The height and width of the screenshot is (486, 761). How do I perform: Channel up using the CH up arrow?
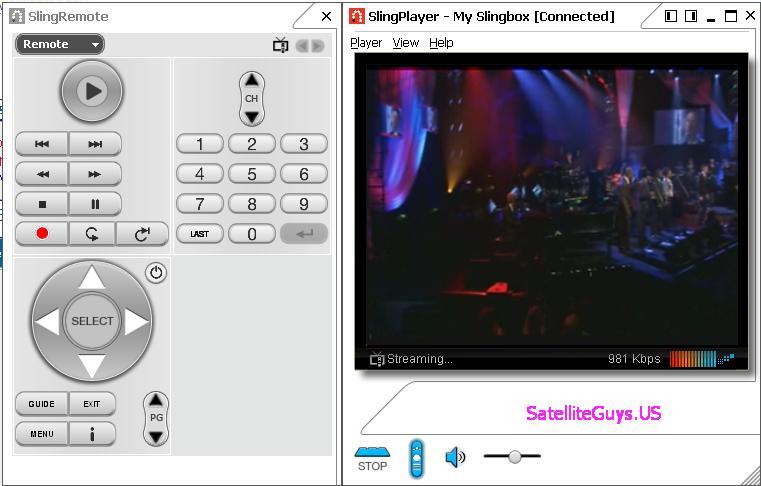[251, 80]
